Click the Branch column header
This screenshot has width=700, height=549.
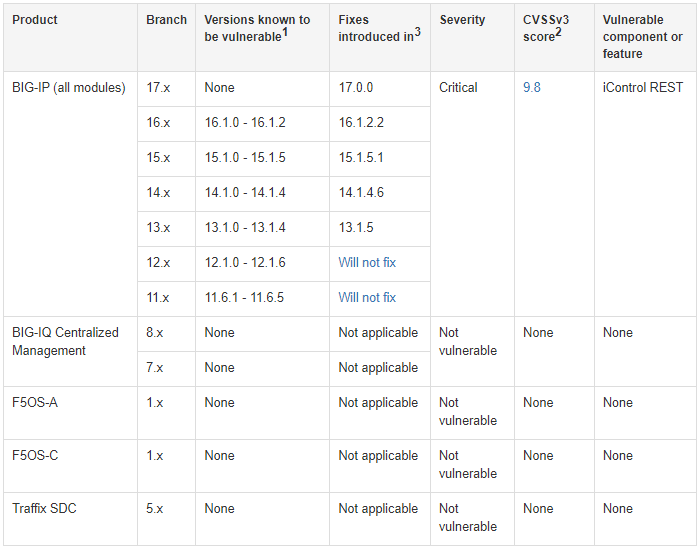166,20
